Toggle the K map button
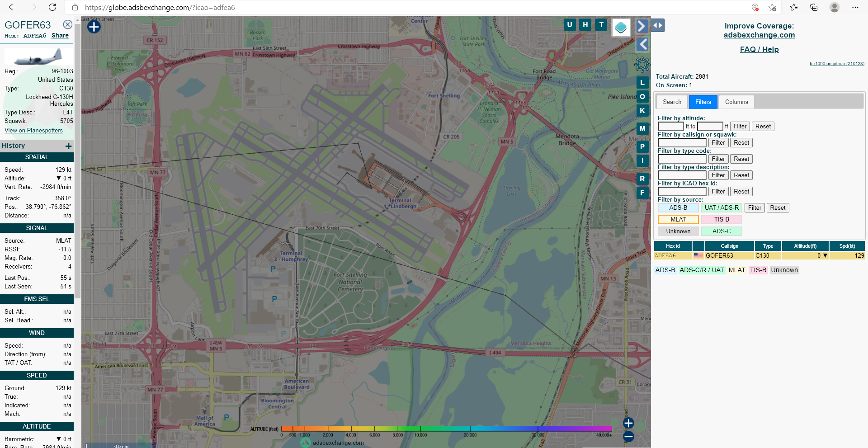Viewport: 868px width, 448px height. coord(642,111)
